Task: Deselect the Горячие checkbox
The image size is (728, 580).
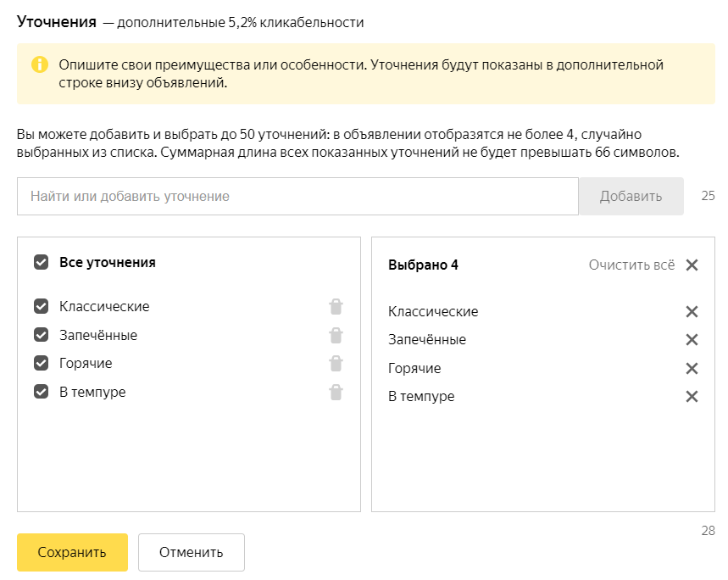Action: (42, 363)
